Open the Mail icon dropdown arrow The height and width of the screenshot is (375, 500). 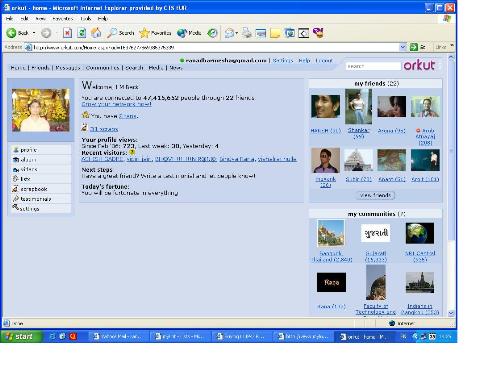coord(236,33)
